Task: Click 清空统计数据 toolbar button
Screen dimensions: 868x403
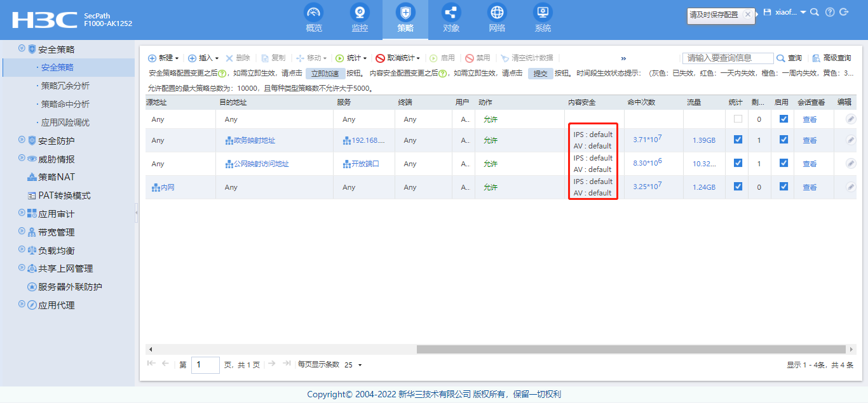Action: coord(527,58)
